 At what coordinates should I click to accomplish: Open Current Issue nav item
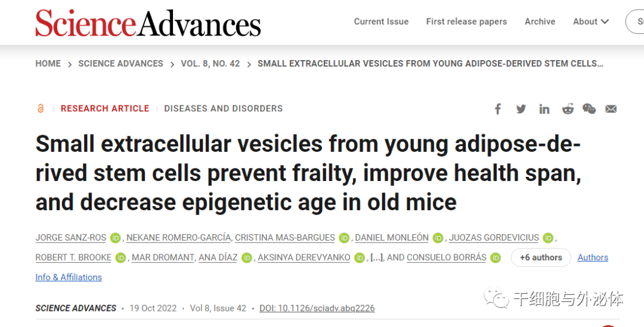pyautogui.click(x=381, y=22)
